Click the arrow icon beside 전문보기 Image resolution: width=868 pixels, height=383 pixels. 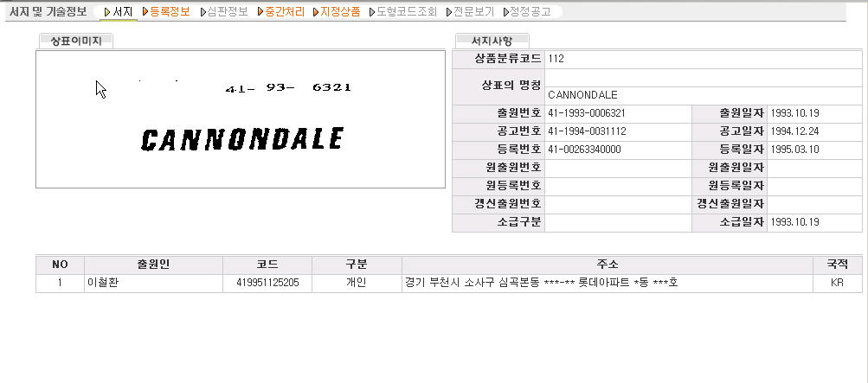click(x=449, y=11)
